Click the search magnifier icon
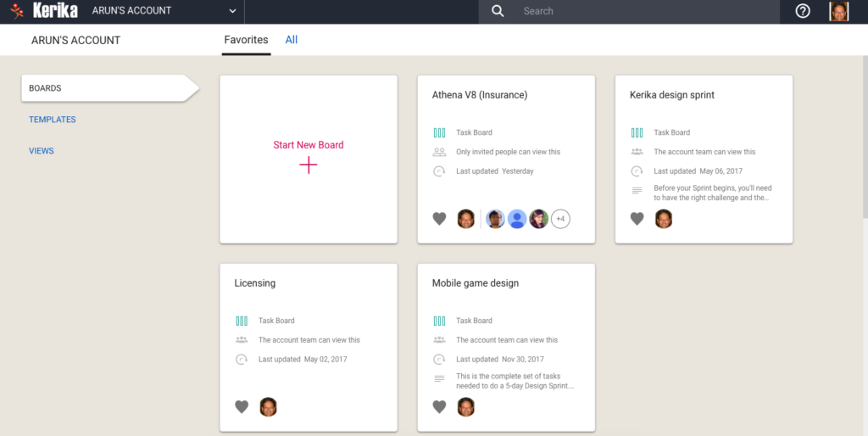The image size is (868, 436). tap(498, 11)
